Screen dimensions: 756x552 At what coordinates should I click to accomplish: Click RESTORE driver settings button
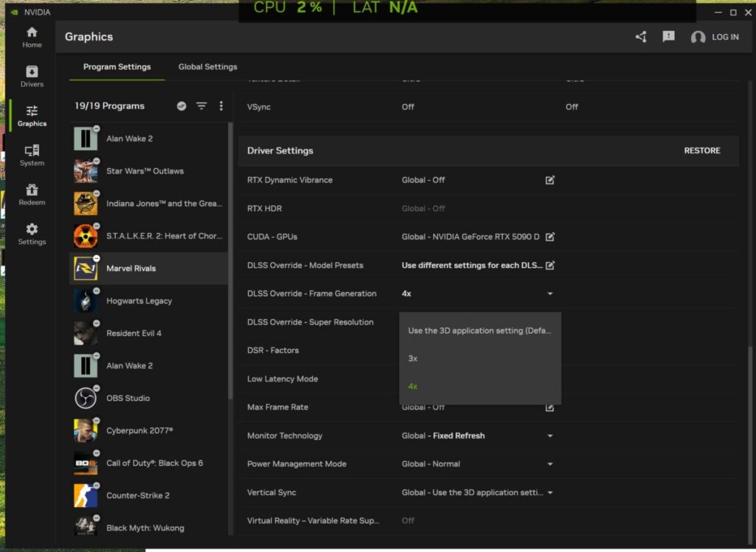[702, 151]
